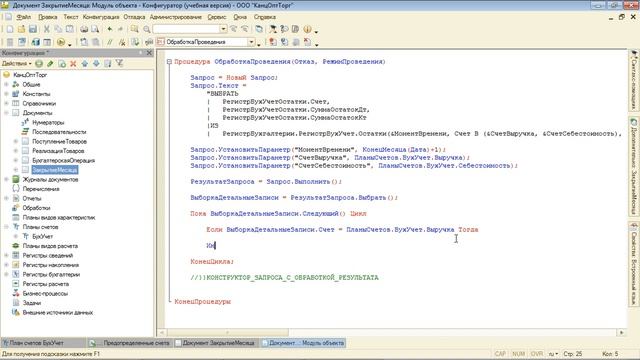Select БухгалтерскаяОперация in configuration tree
This screenshot has height=360, width=640.
63,160
